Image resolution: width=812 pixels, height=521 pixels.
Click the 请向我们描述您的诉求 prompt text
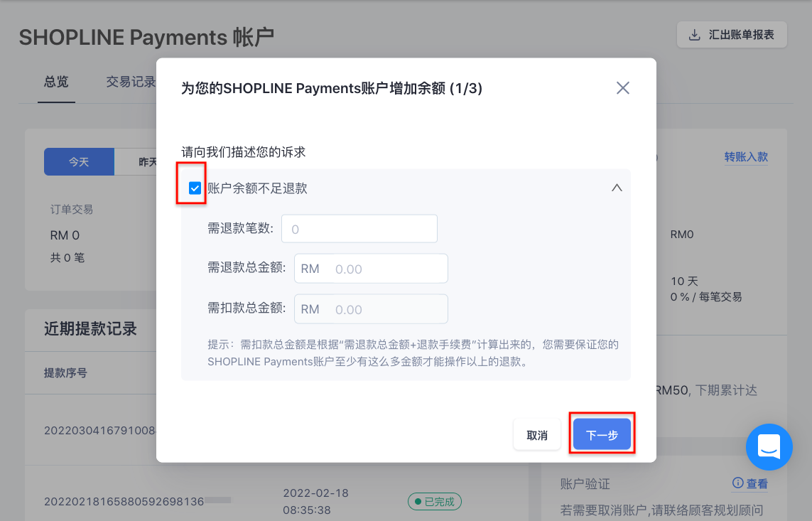(244, 152)
